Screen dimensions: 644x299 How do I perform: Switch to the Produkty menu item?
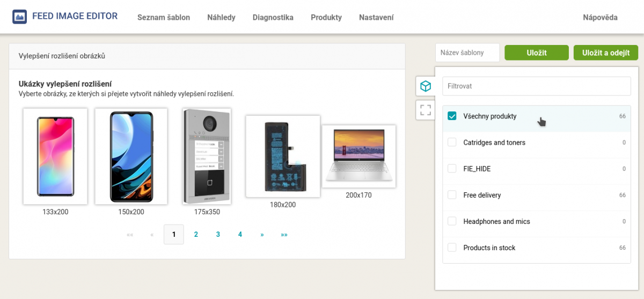point(326,17)
